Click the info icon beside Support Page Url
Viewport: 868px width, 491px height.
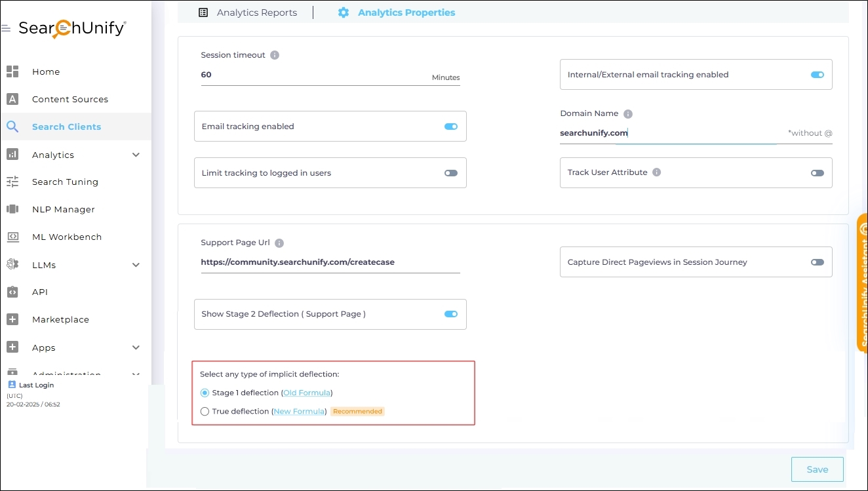[279, 243]
